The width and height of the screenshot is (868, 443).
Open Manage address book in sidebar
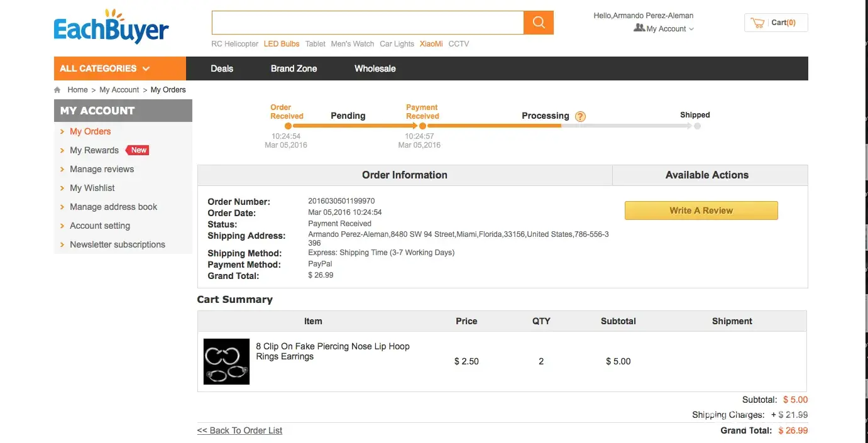[113, 207]
